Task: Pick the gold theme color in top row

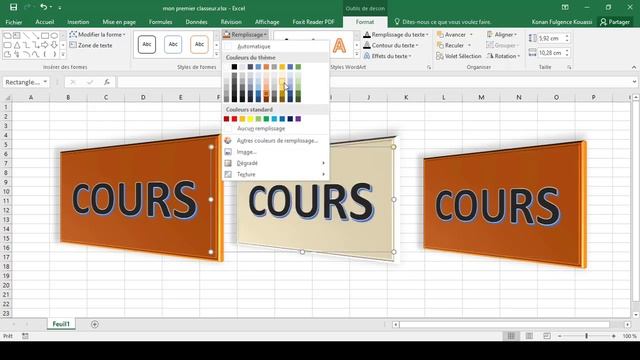Action: pos(282,67)
